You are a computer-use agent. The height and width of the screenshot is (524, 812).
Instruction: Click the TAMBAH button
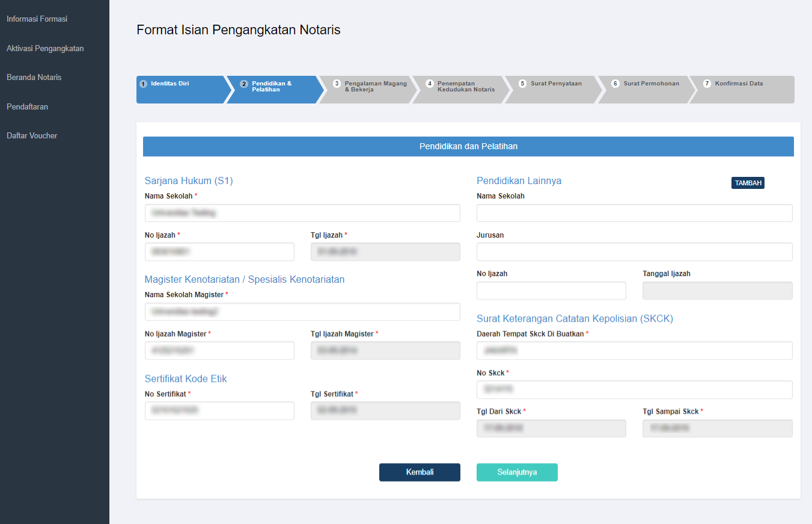coord(747,183)
